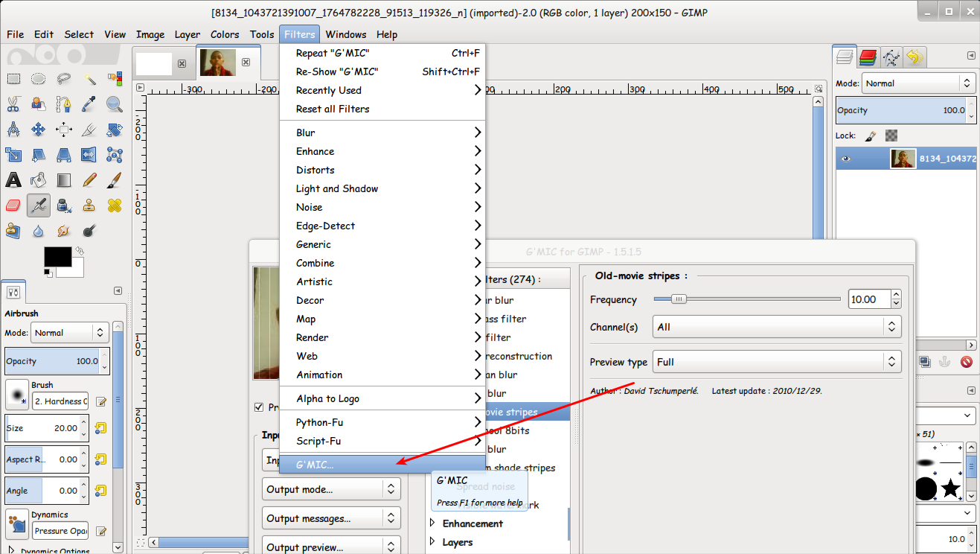Select the Color Picker eyedropper tool
The width and height of the screenshot is (980, 554).
[89, 104]
